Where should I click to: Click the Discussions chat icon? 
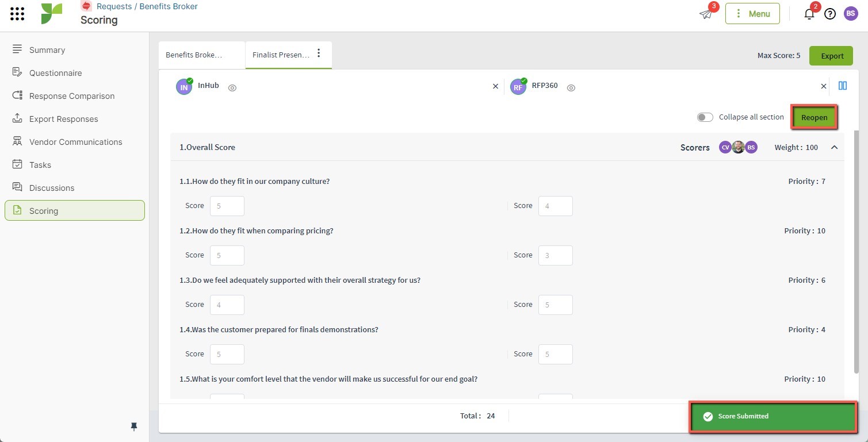tap(17, 187)
